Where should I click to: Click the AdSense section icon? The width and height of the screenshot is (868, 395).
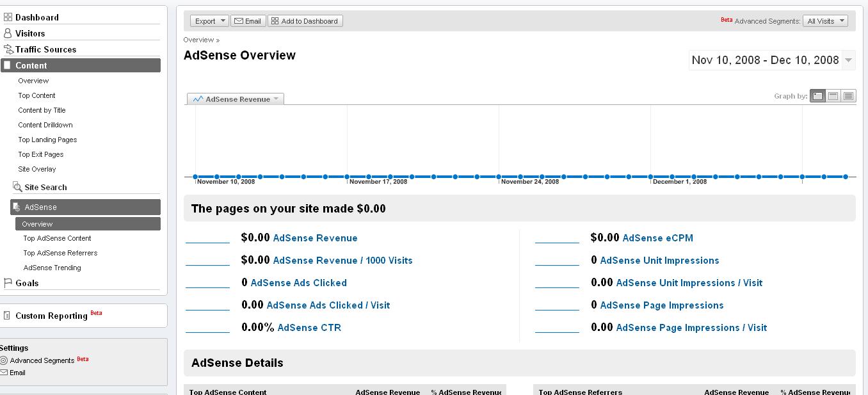(x=17, y=207)
